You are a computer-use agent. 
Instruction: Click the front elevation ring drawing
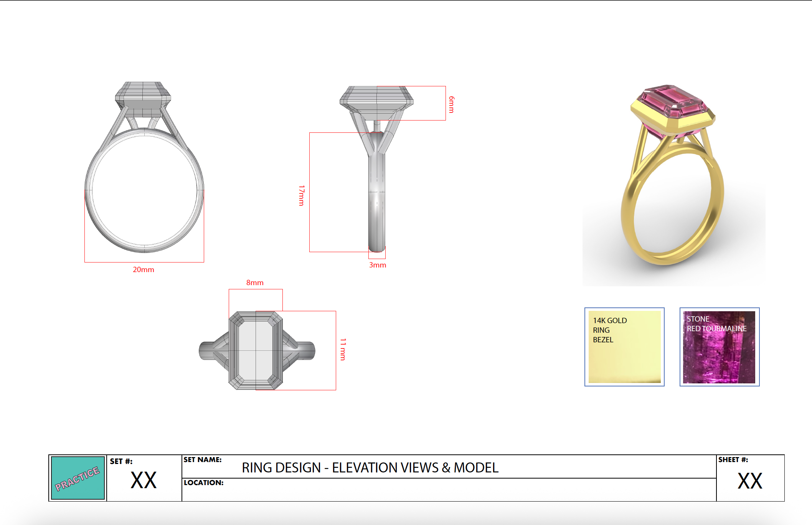tap(144, 167)
